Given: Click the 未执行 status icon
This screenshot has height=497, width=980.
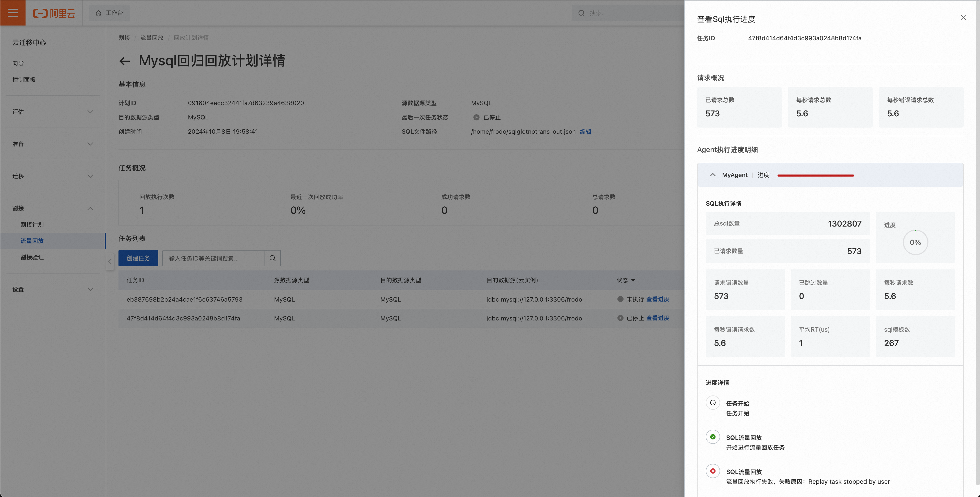Looking at the screenshot, I should click(x=620, y=299).
